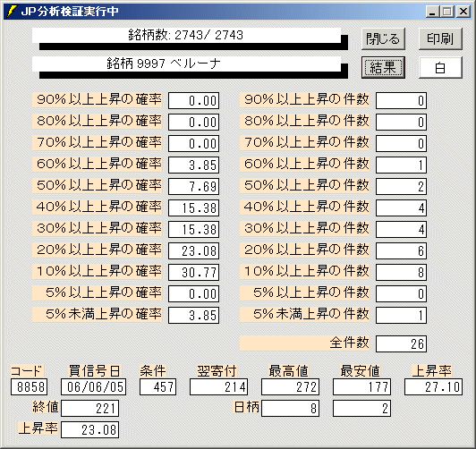Click the 20%以上上昇の件数 value field

pyautogui.click(x=402, y=250)
